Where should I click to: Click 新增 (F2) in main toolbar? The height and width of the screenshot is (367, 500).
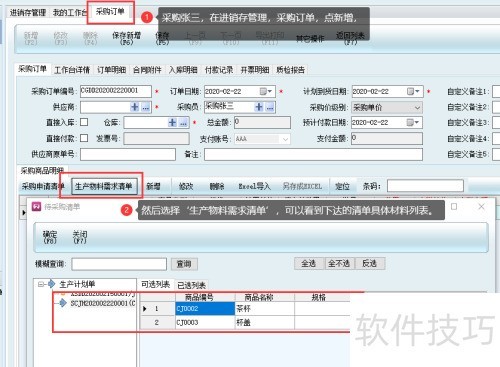coord(31,38)
